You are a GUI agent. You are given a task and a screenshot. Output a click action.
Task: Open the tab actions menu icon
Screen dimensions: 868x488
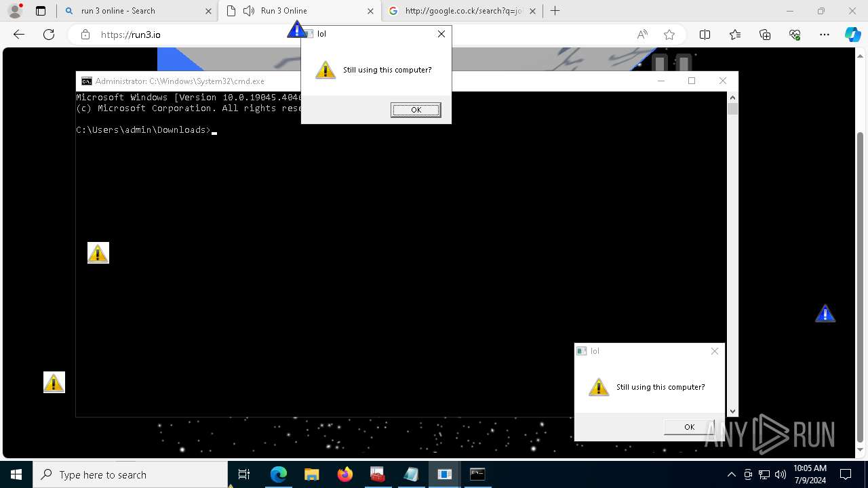41,11
